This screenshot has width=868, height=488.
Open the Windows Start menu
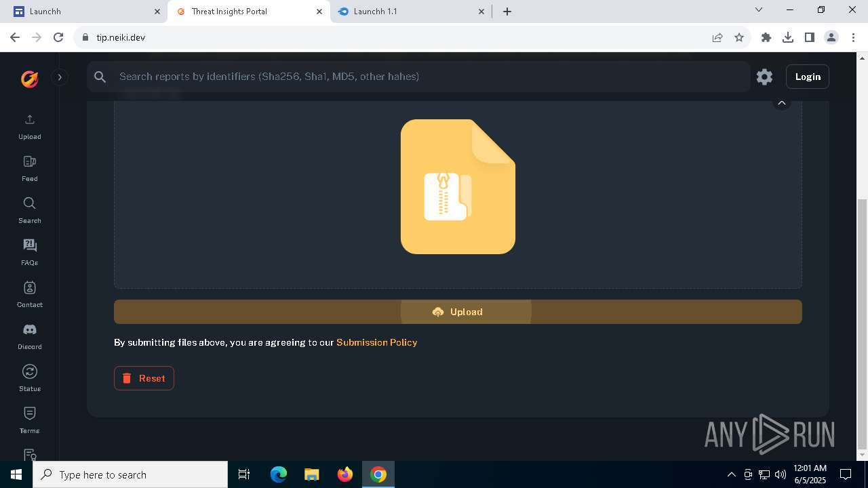coord(16,474)
